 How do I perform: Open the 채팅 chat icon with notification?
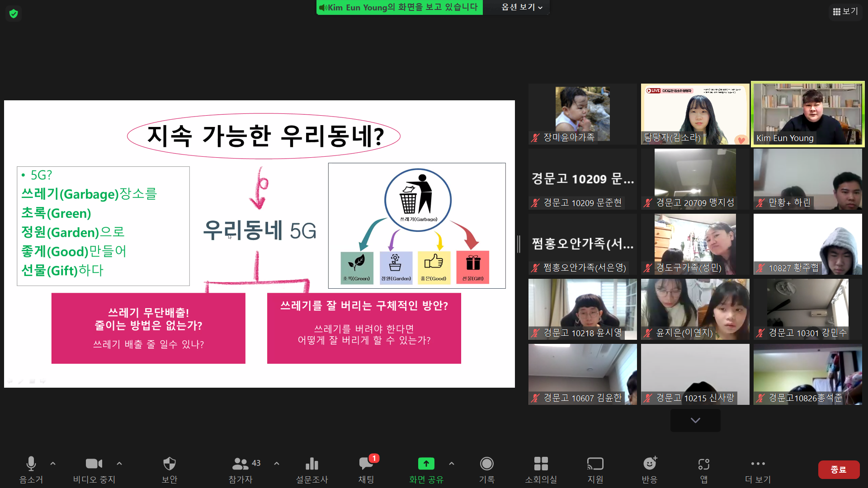click(366, 464)
